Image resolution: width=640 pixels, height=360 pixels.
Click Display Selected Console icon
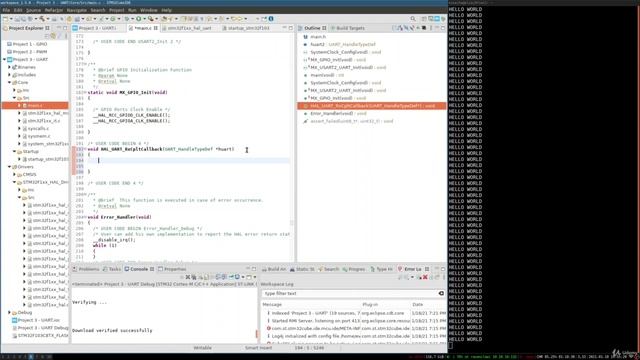click(x=237, y=277)
